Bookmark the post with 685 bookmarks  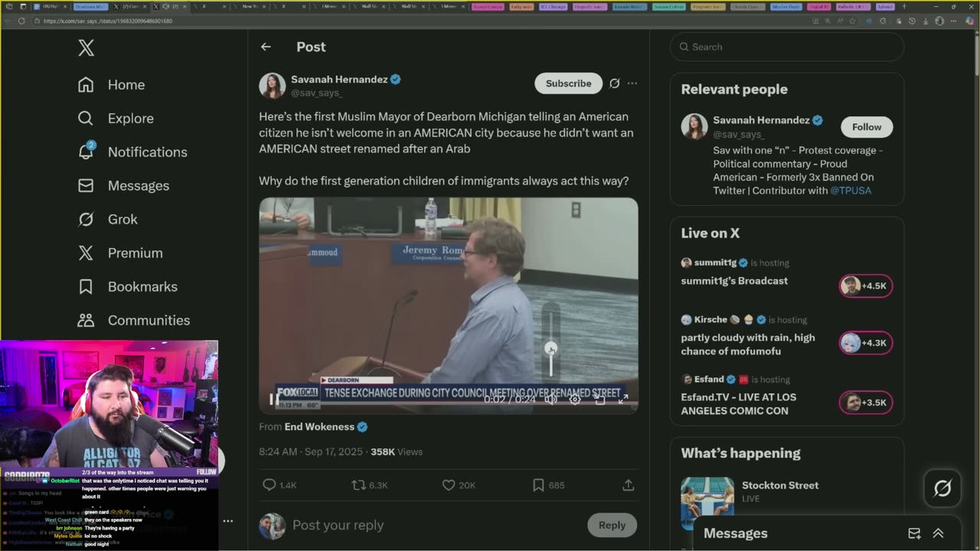(x=547, y=485)
